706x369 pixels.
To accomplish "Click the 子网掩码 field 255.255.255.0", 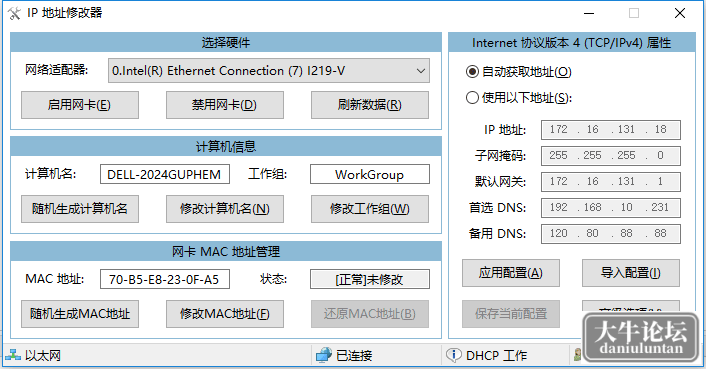I will pos(611,156).
